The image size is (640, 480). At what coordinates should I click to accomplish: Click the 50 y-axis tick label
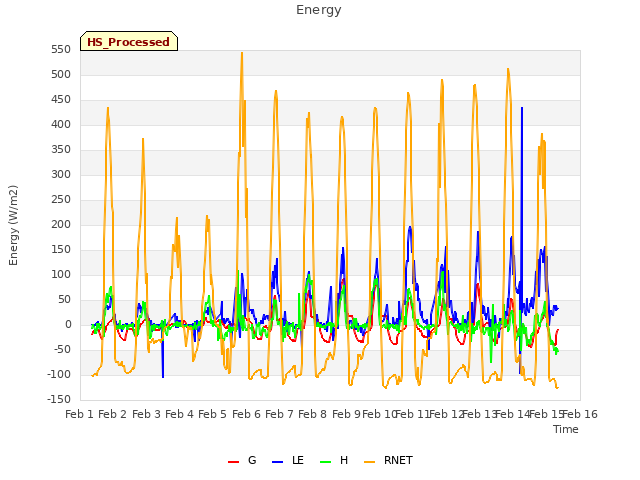pyautogui.click(x=64, y=300)
